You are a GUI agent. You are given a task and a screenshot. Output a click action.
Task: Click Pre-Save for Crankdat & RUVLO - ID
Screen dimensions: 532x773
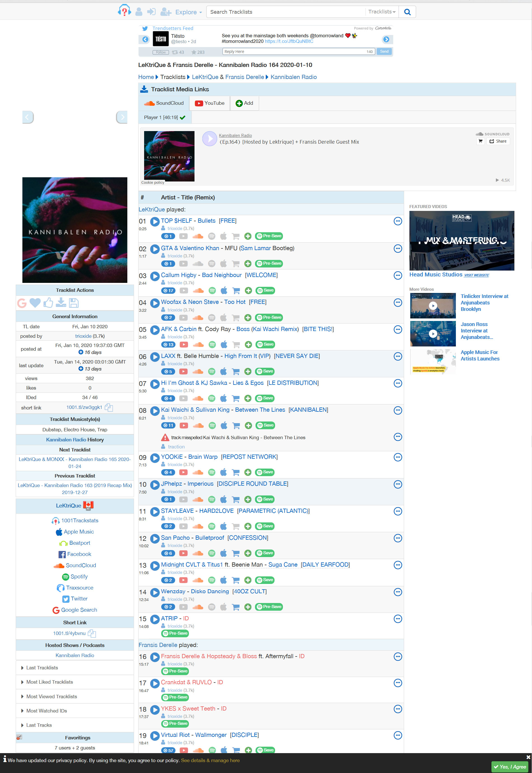click(175, 697)
